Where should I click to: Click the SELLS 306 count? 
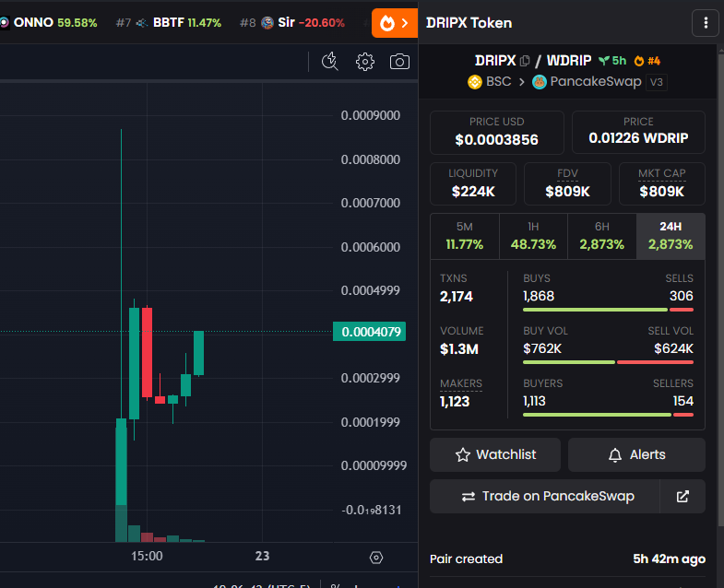681,296
